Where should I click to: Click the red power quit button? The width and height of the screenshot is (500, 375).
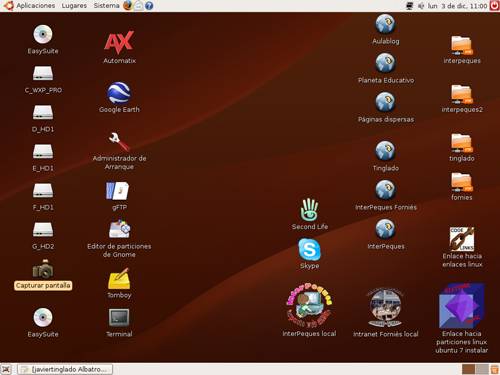coord(494,6)
